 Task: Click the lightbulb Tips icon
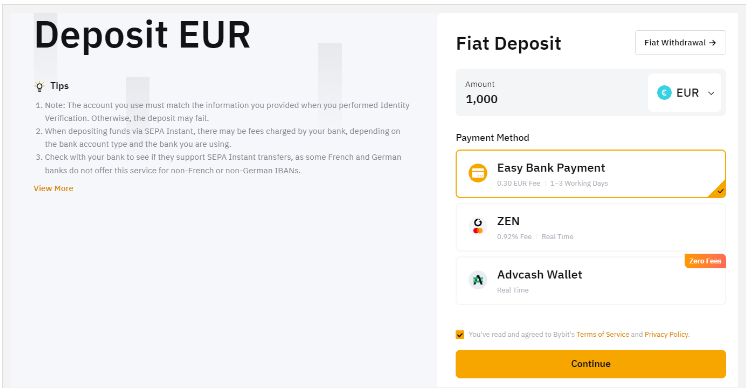coord(39,86)
